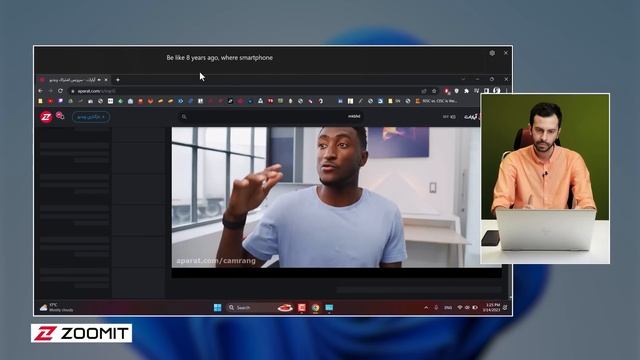
Task: Click the share icon in address bar
Action: point(424,91)
